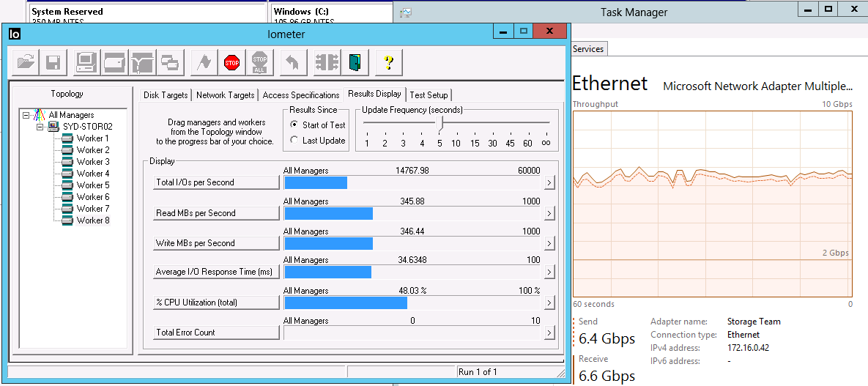This screenshot has width=868, height=386.
Task: Select the Worker 4 disk icon
Action: [x=67, y=174]
